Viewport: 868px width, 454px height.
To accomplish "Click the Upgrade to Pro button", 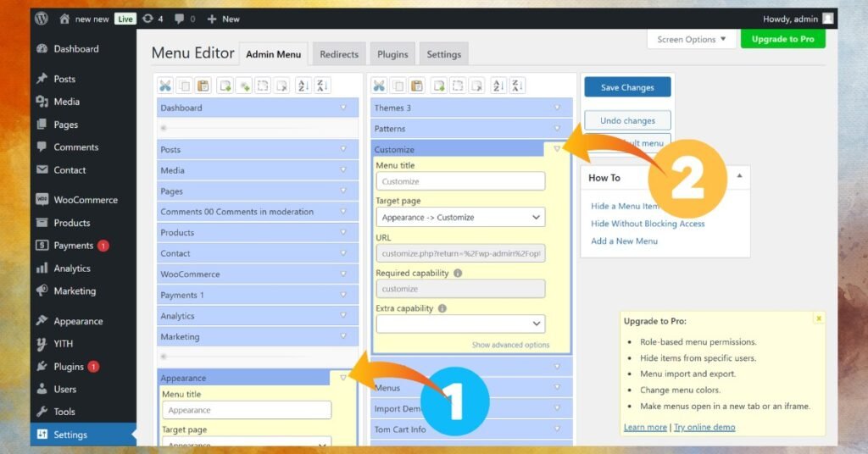I will pyautogui.click(x=782, y=39).
